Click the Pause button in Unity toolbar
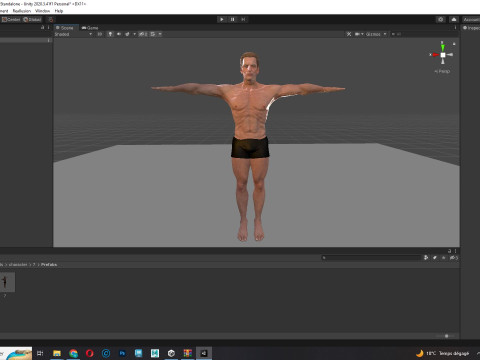Screen dimensions: 480x360 click(x=233, y=19)
